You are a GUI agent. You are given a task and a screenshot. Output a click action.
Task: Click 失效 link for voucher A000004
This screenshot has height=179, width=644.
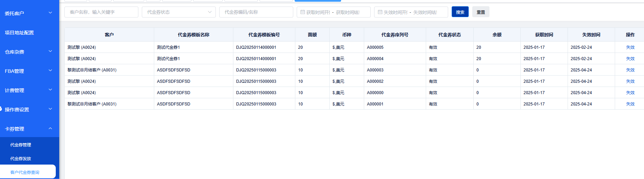pyautogui.click(x=630, y=59)
